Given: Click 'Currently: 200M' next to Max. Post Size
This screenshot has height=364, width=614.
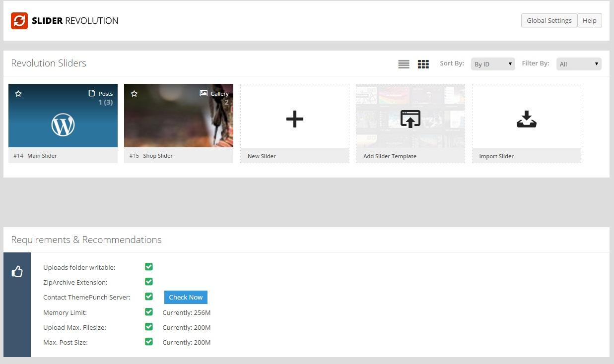Looking at the screenshot, I should (x=187, y=342).
